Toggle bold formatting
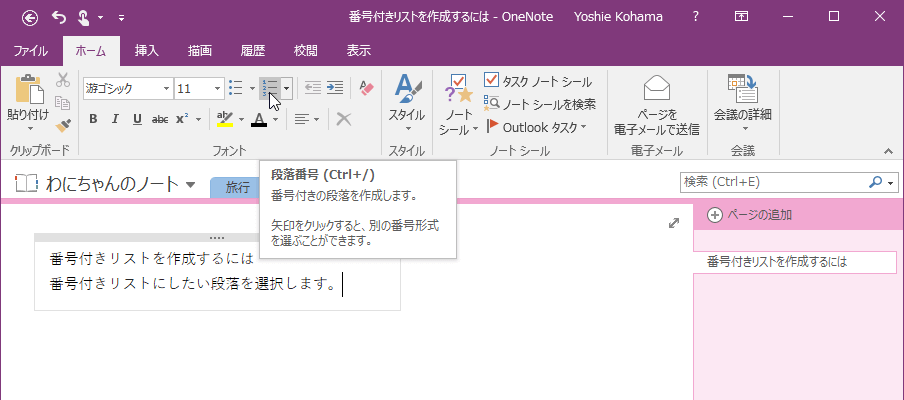 pos(93,119)
